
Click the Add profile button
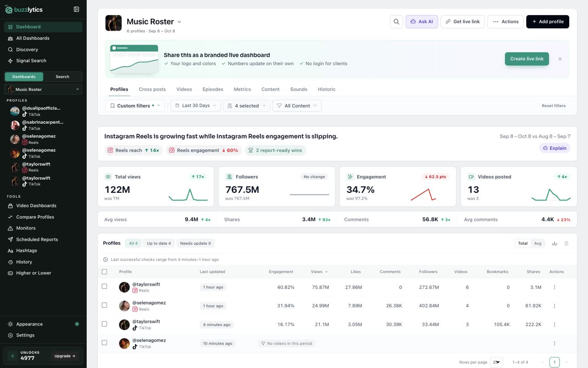click(x=548, y=22)
